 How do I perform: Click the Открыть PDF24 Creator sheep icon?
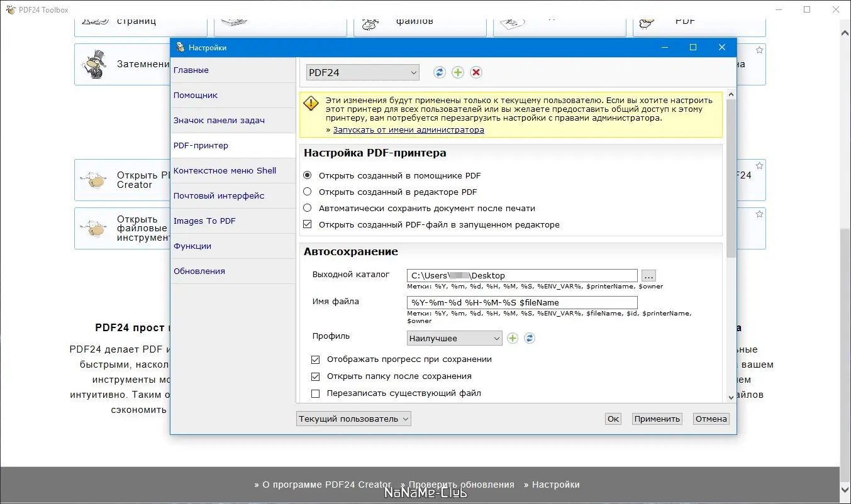[x=94, y=180]
